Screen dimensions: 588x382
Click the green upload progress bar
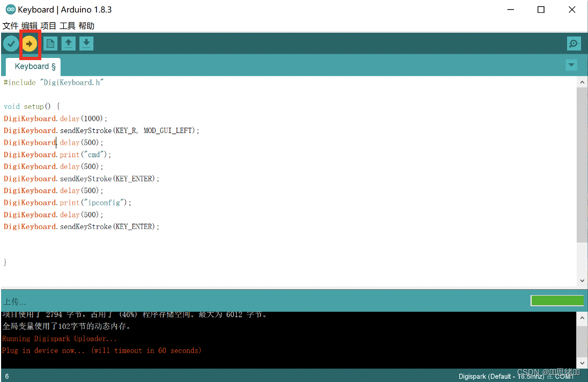(557, 300)
